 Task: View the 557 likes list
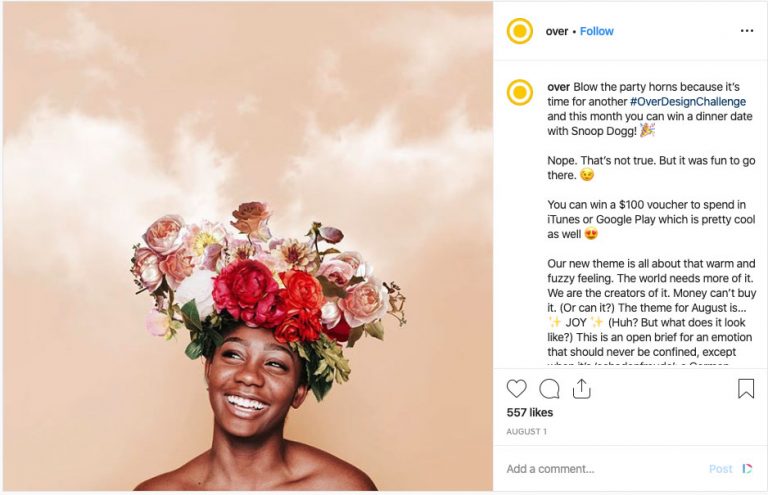pyautogui.click(x=530, y=412)
